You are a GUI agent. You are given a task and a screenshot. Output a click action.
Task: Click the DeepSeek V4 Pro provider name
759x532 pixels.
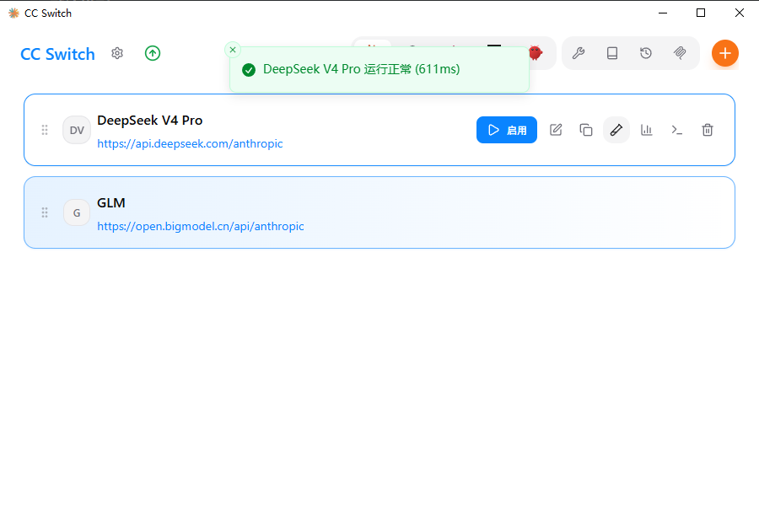click(149, 120)
